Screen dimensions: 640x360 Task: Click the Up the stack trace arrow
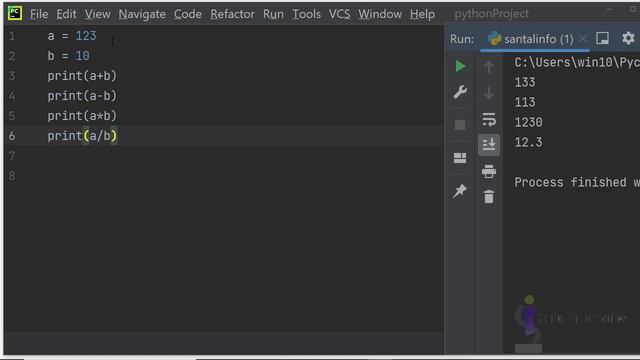489,67
